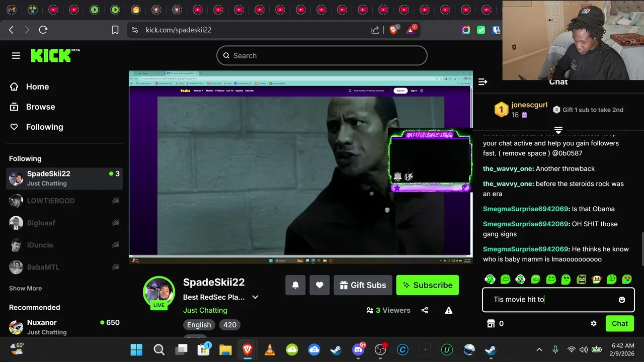Open the Kick hamburger menu

(16, 56)
